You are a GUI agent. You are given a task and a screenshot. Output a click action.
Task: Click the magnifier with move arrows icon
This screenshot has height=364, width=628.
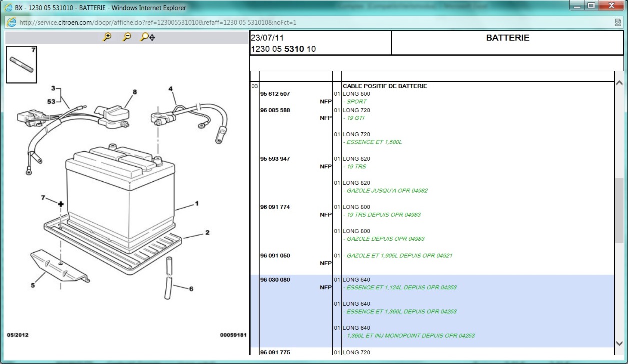[148, 37]
